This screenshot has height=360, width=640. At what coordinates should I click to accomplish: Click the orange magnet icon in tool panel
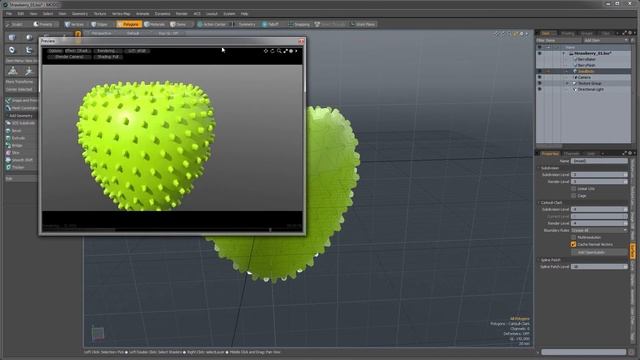point(78,35)
